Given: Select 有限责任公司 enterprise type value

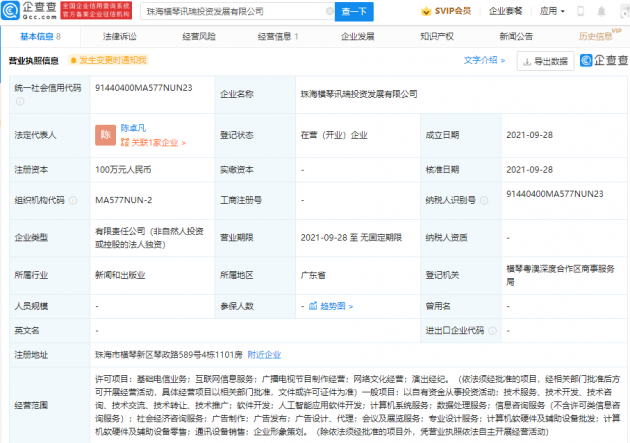Looking at the screenshot, I should coord(149,237).
